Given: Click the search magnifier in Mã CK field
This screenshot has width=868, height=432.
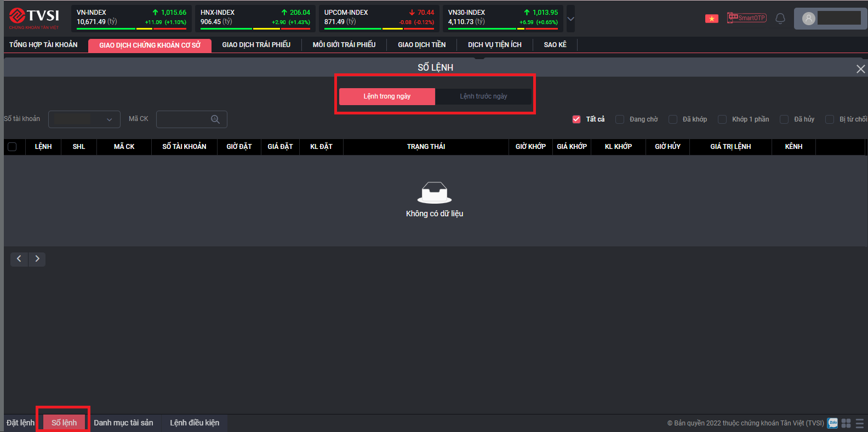Looking at the screenshot, I should point(215,119).
